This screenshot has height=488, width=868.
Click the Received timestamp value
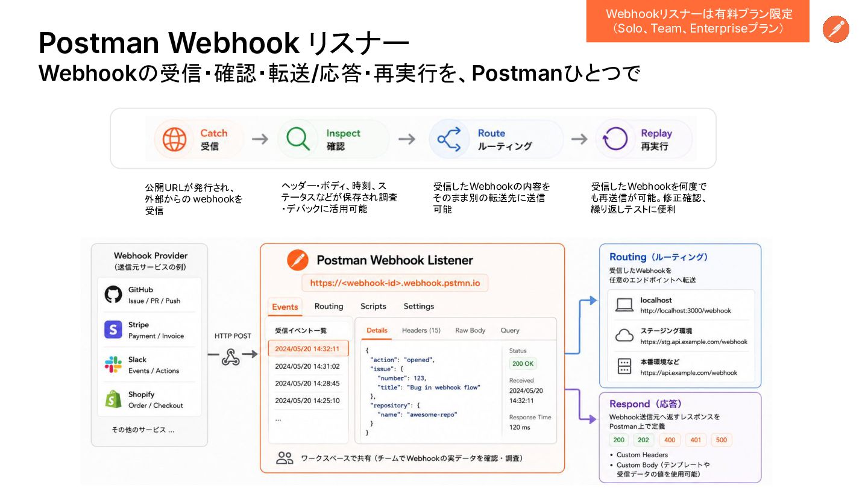[526, 395]
